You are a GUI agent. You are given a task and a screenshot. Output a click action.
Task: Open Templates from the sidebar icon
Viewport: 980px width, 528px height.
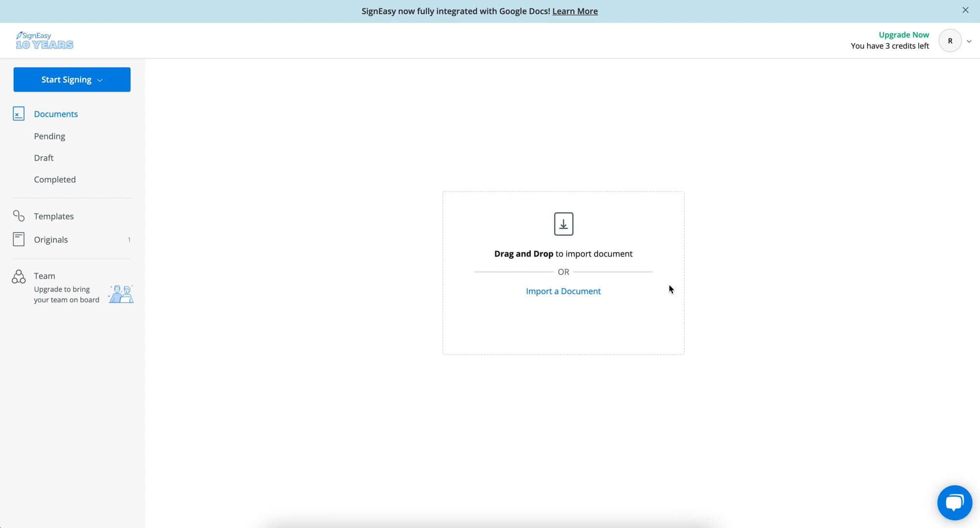tap(18, 216)
